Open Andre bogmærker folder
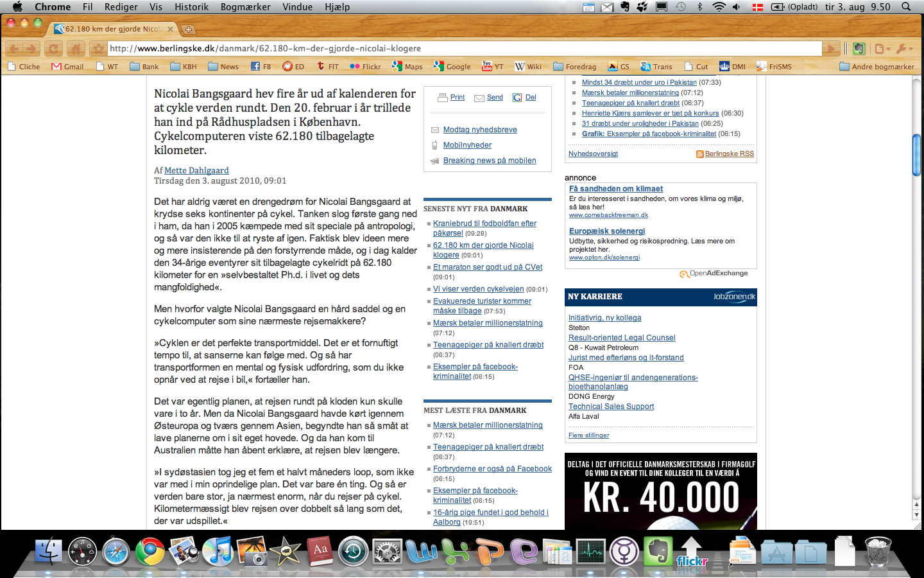This screenshot has height=578, width=924. tap(877, 66)
